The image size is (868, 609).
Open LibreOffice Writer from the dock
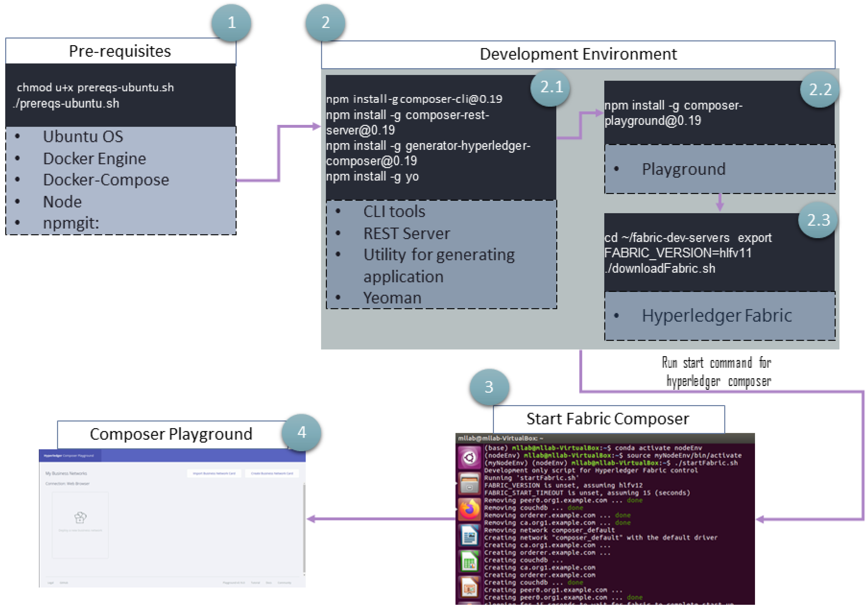(469, 535)
